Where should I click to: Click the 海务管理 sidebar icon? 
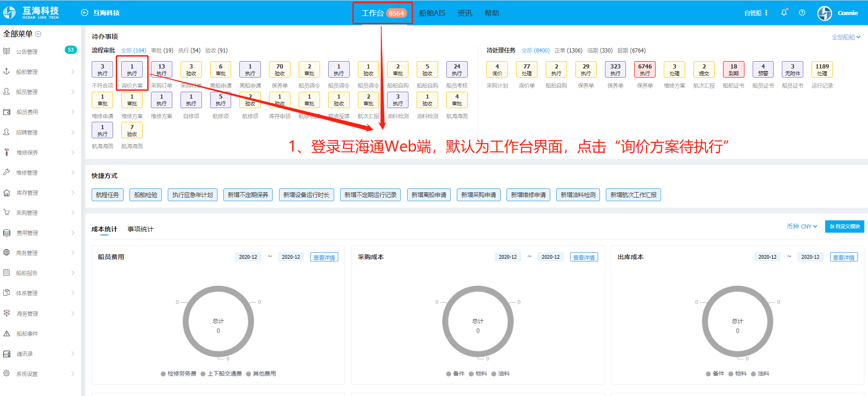(6, 313)
